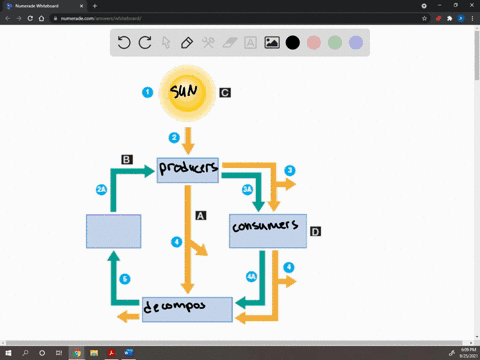Open the browser extensions puzzle icon
480x360 pixels.
[449, 18]
